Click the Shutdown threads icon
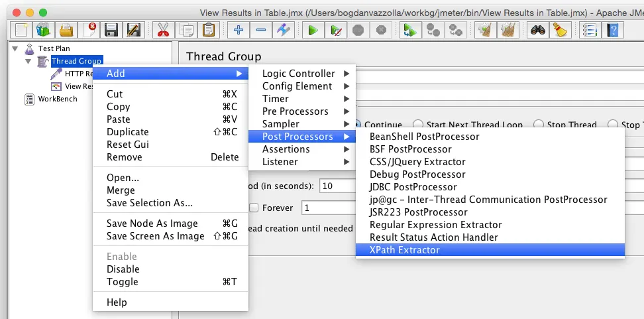Screen dimensions: 644x319 381,30
